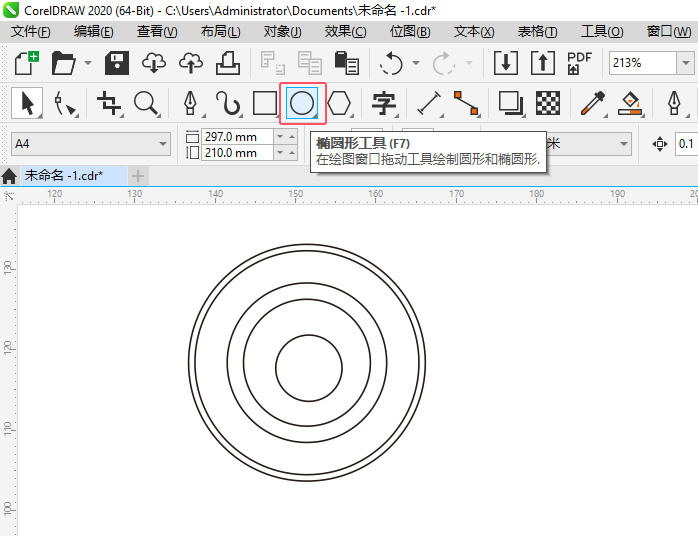The image size is (698, 536).
Task: Select the Color Eyedropper tool
Action: pos(593,103)
